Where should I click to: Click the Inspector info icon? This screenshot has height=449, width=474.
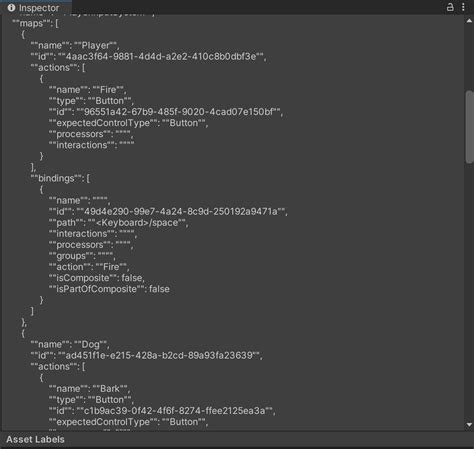[x=11, y=7]
